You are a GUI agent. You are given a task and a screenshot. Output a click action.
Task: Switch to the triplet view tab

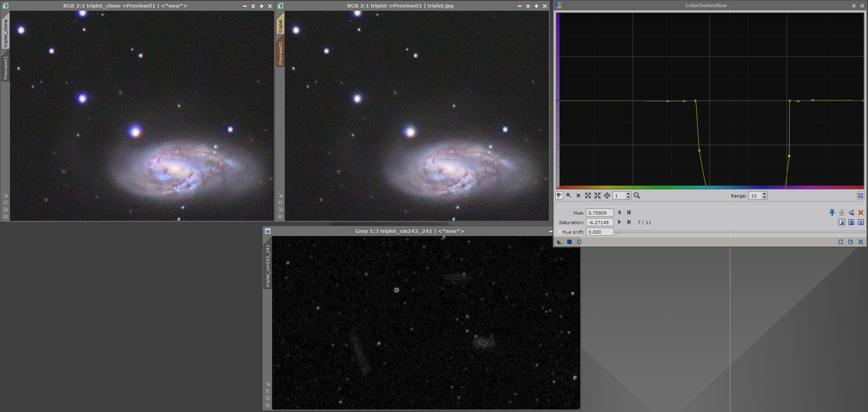280,25
